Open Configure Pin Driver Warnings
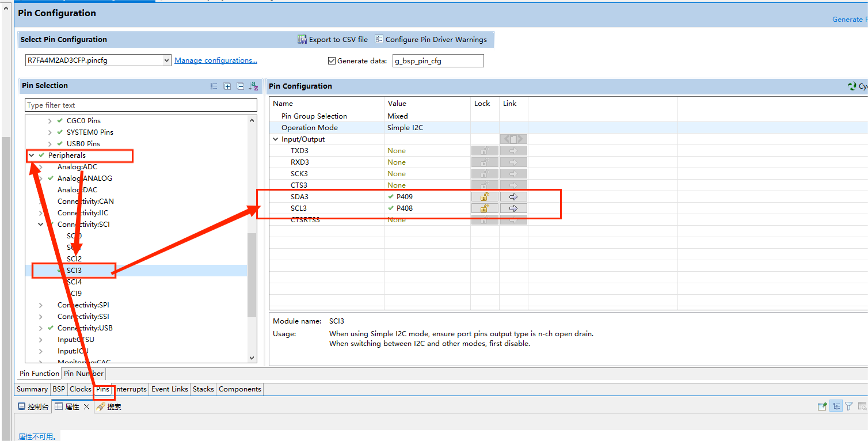The image size is (868, 441). (431, 39)
